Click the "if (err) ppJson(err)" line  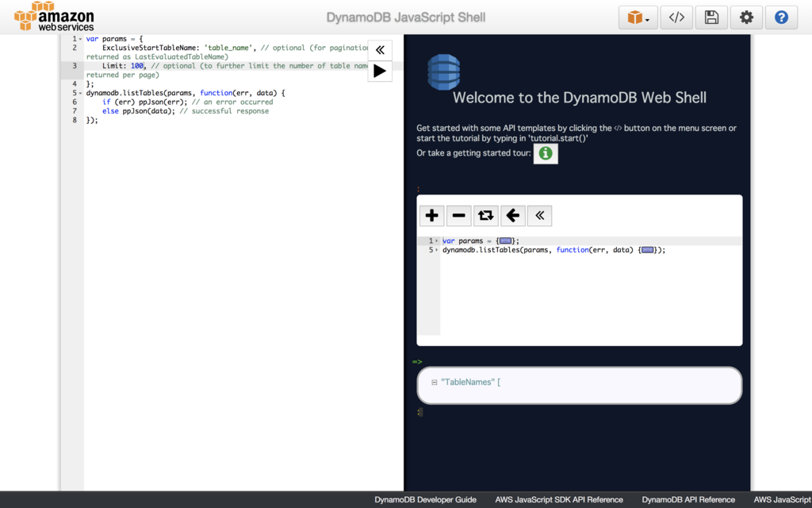tap(187, 102)
